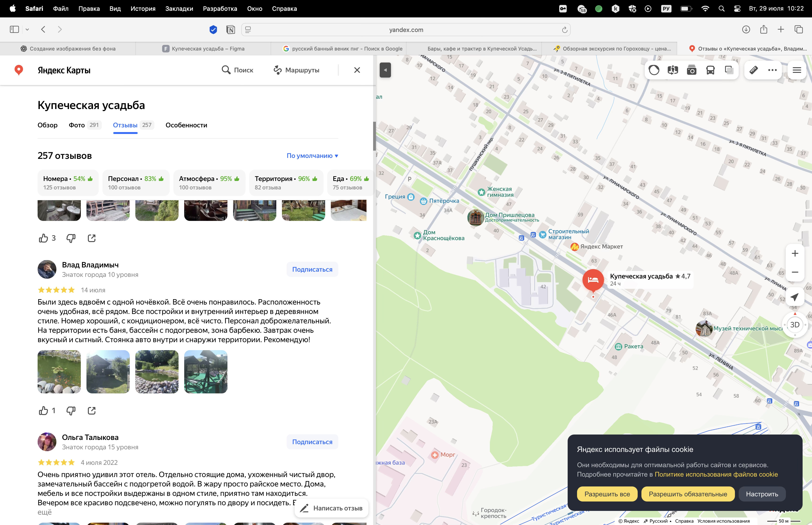Open the По умолчанию sorting dropdown
The height and width of the screenshot is (525, 812).
tap(312, 156)
